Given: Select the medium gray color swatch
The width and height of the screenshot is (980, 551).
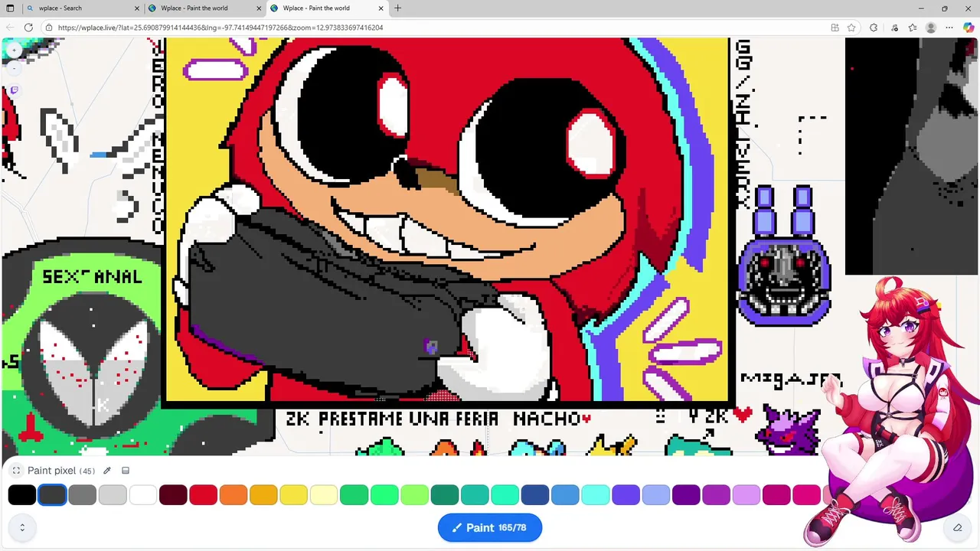Looking at the screenshot, I should (x=83, y=495).
